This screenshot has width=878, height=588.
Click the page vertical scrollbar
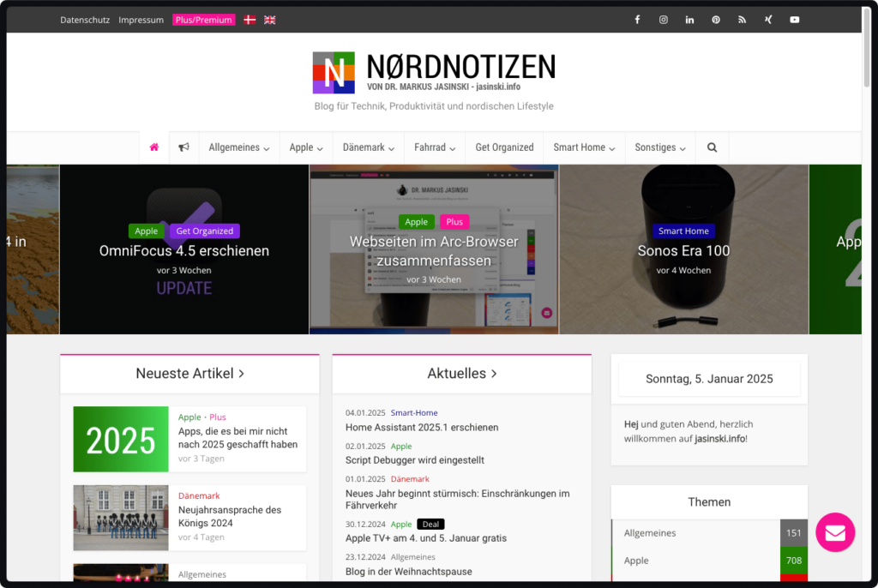coord(867,49)
